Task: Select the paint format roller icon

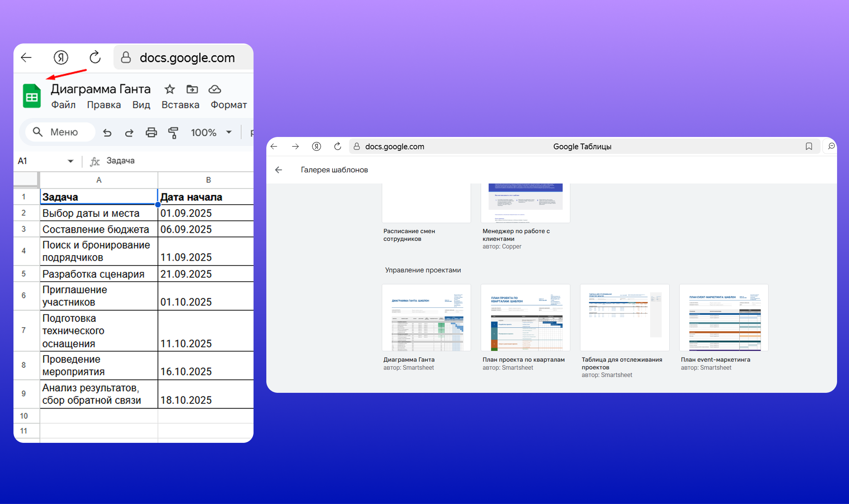Action: click(x=173, y=133)
